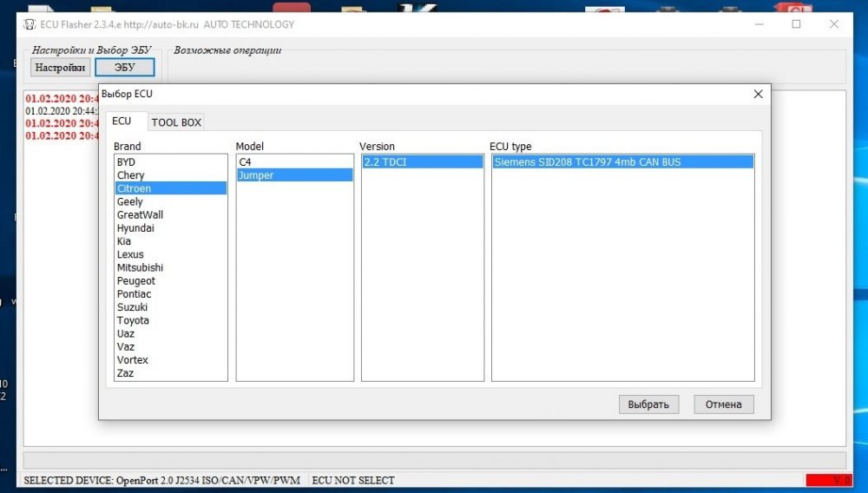The image size is (868, 493).
Task: Select Geely brand
Action: coord(170,202)
